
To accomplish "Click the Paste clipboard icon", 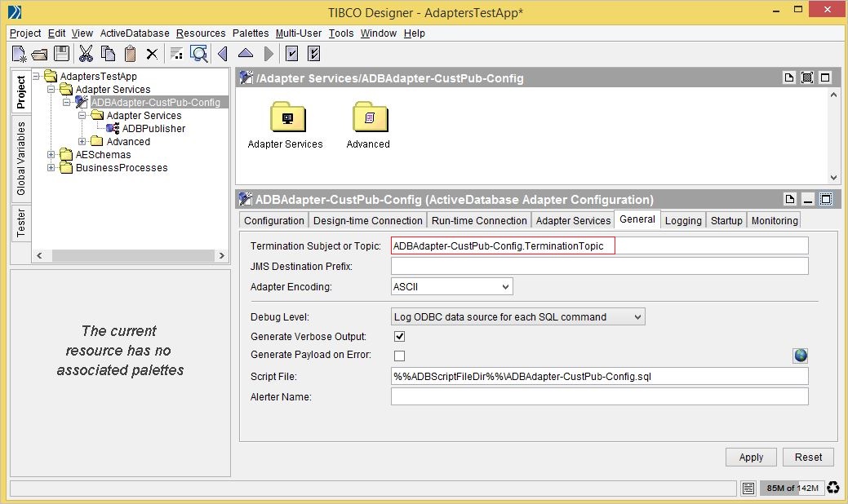I will (x=130, y=54).
